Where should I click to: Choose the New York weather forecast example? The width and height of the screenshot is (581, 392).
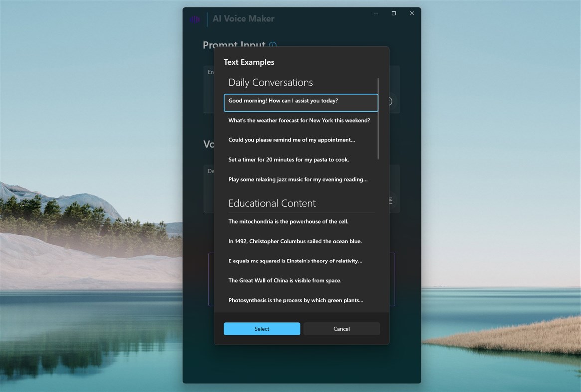click(299, 120)
